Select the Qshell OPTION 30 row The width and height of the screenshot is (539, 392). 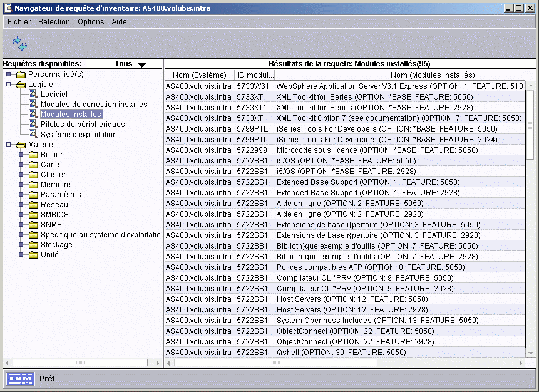click(x=345, y=353)
